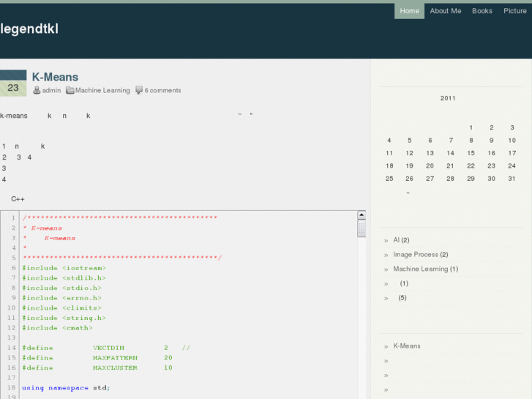
Task: Click the arrow bullet beside AI category
Action: click(x=386, y=240)
